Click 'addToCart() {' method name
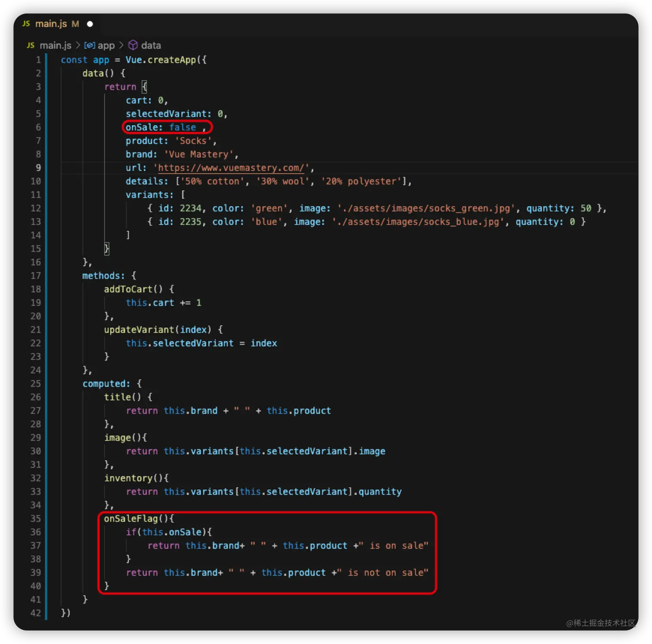The image size is (652, 644). (x=139, y=289)
